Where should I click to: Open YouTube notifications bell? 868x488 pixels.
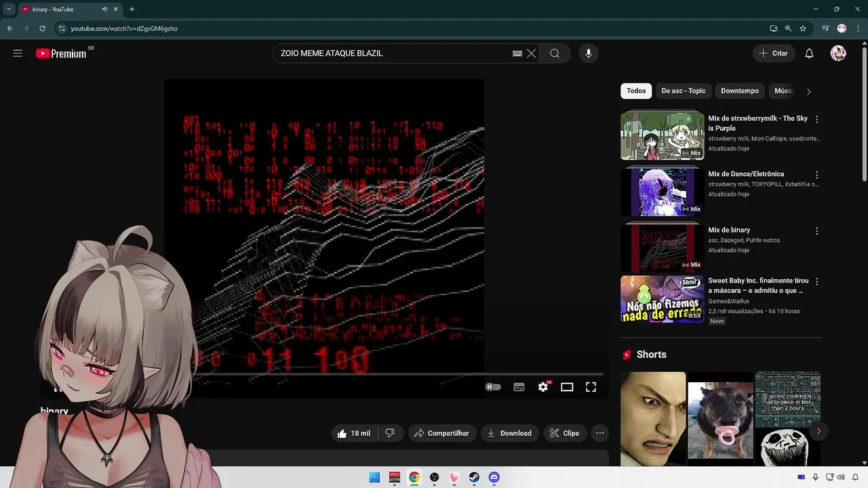[x=809, y=54]
